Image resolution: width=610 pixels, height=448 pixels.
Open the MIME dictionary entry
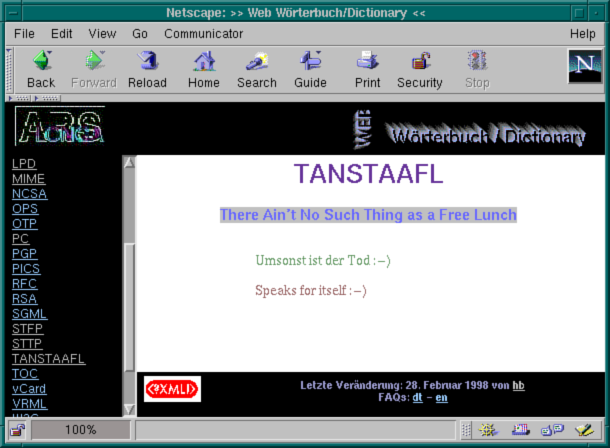click(28, 179)
